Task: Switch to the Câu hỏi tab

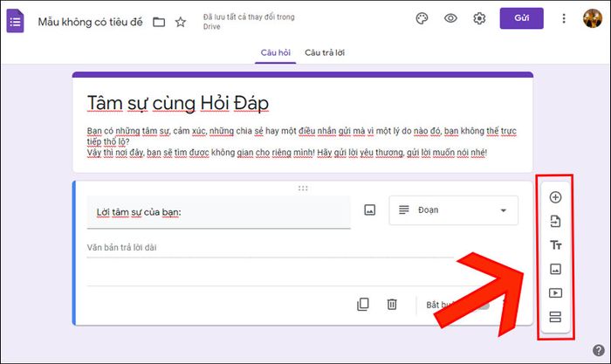Action: tap(276, 52)
